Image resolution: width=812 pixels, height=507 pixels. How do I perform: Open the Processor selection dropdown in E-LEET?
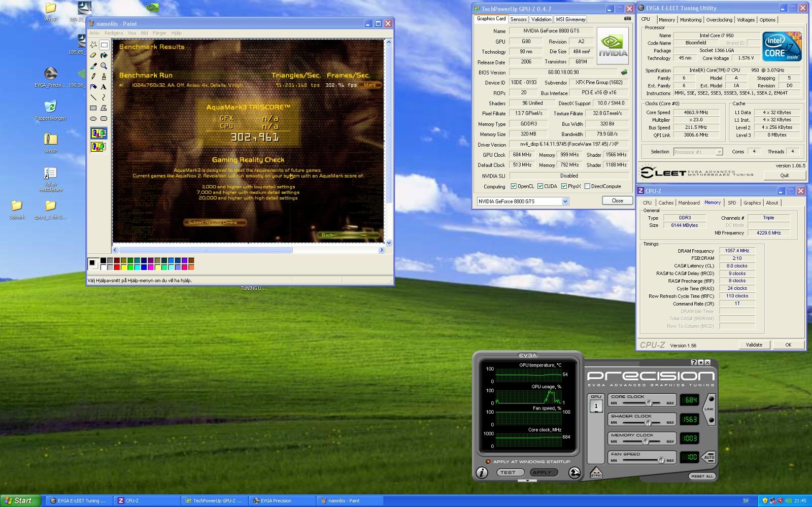719,152
